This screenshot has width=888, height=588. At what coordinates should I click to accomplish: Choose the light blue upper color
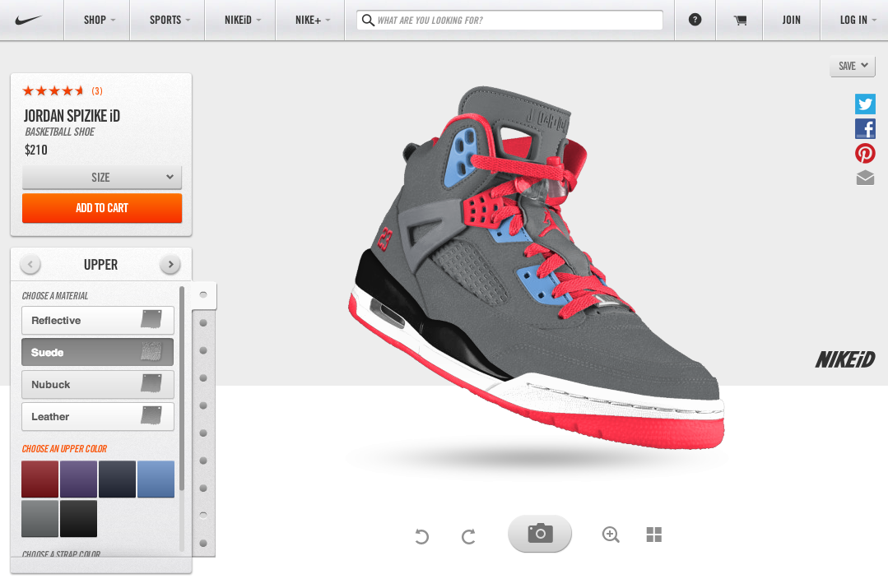pos(156,479)
